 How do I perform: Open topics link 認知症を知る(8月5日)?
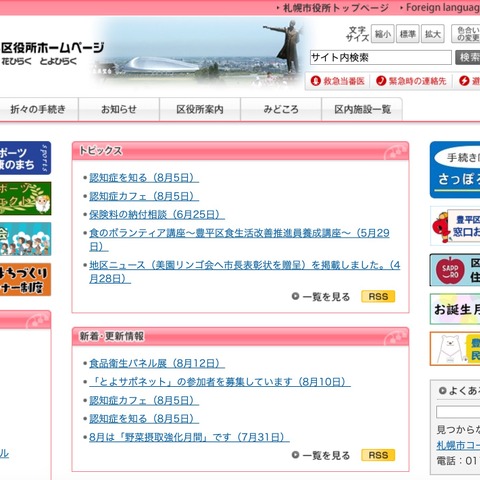[x=144, y=178]
